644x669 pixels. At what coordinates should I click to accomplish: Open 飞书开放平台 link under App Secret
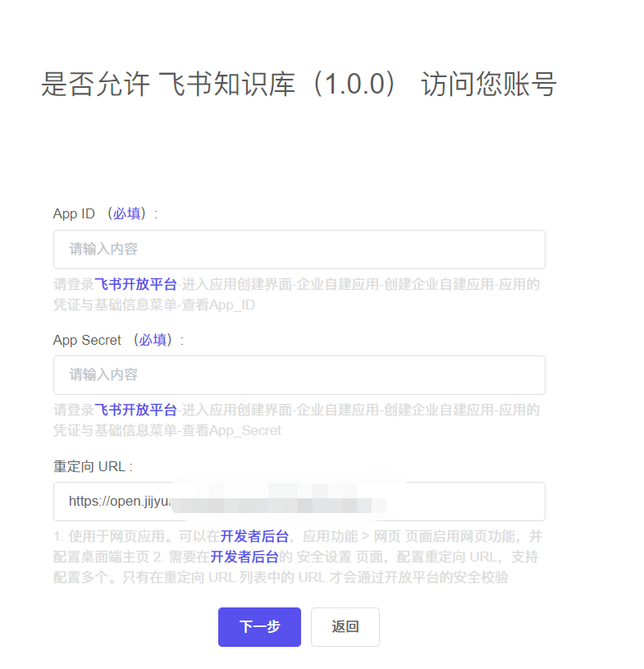(135, 410)
